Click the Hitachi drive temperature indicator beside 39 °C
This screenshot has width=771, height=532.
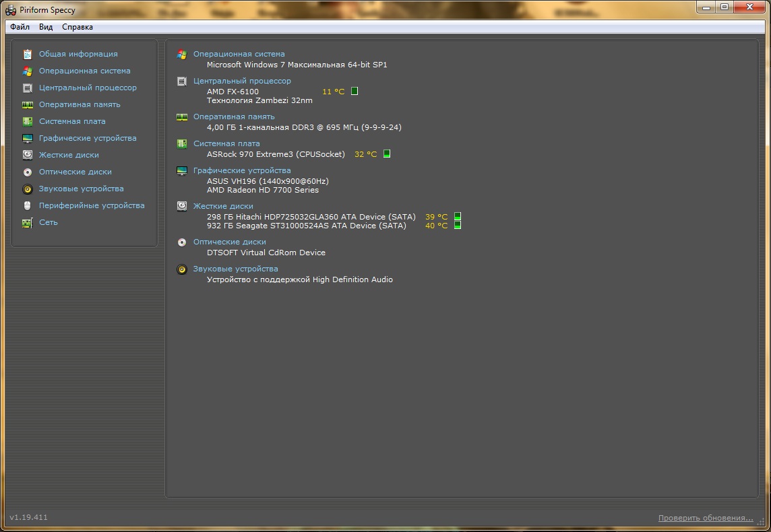pos(458,217)
